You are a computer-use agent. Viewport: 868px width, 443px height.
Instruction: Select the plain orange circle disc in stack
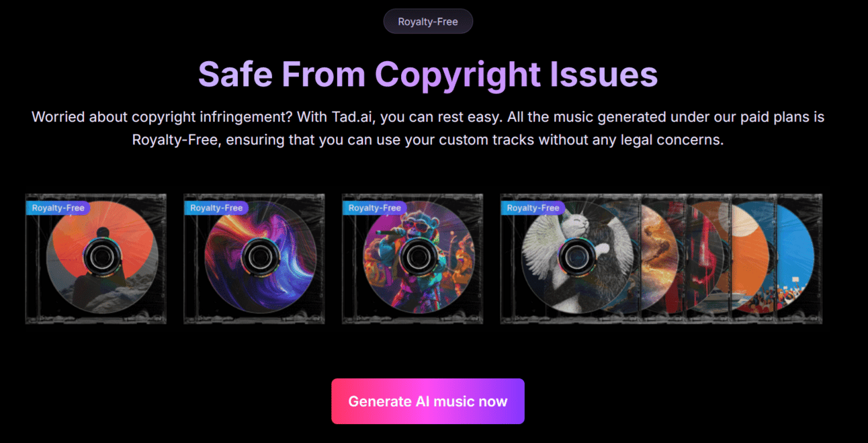(x=751, y=259)
